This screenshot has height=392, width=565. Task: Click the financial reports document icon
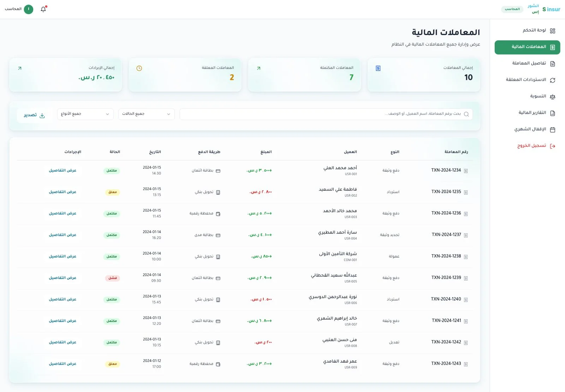pyautogui.click(x=553, y=113)
